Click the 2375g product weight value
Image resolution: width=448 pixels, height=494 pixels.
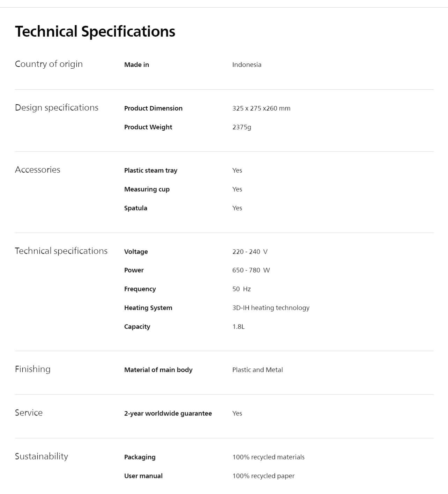coord(242,127)
